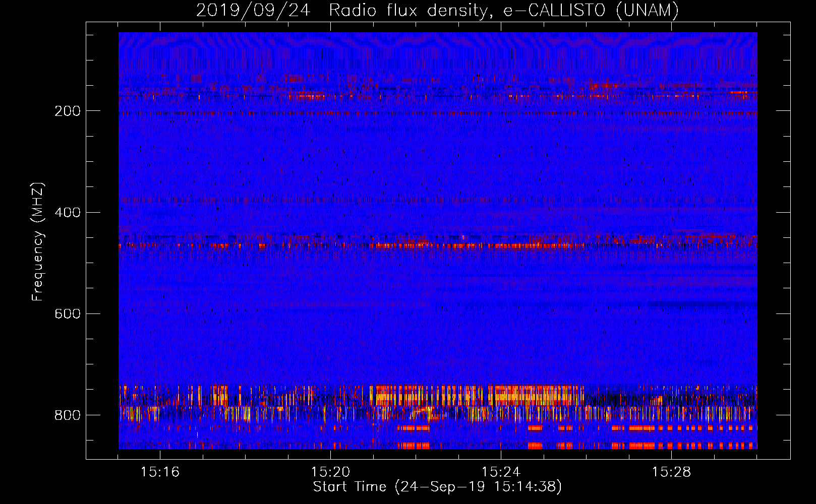This screenshot has width=816, height=504.
Task: Click the 400 frequency tick label
Action: tap(68, 212)
